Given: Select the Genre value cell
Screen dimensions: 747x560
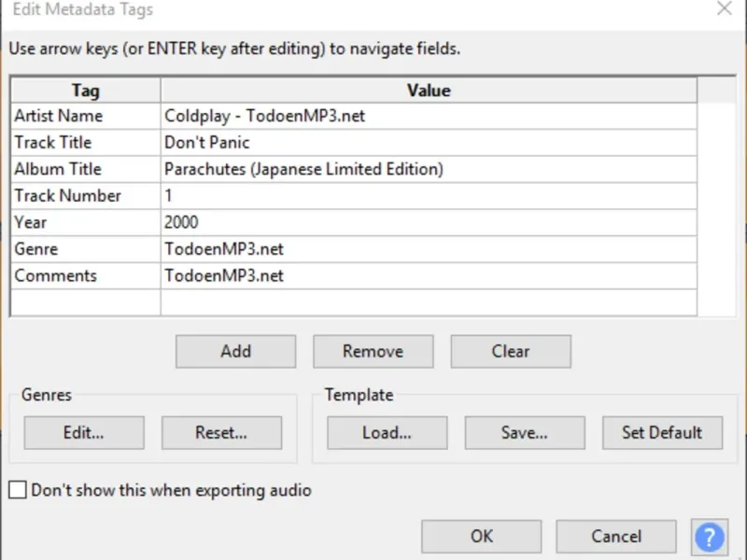Looking at the screenshot, I should (x=429, y=249).
